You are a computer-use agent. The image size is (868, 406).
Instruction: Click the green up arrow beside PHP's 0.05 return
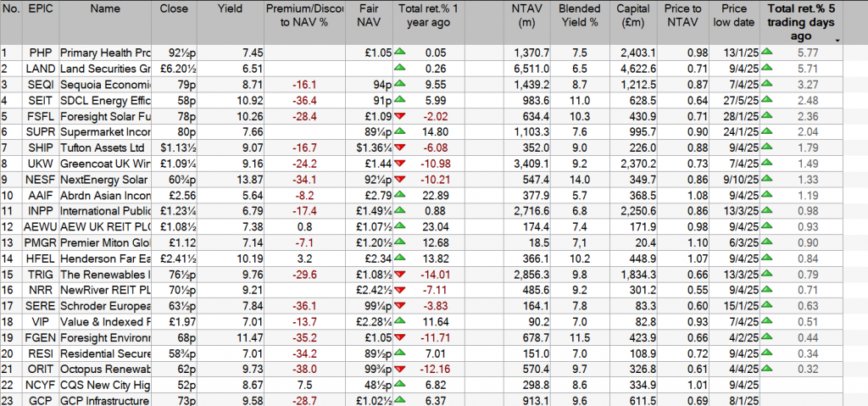pyautogui.click(x=402, y=53)
